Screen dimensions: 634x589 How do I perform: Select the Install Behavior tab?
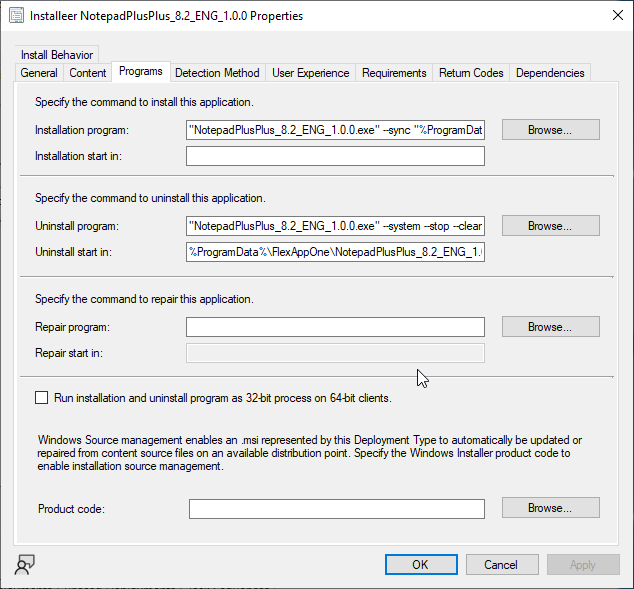57,55
